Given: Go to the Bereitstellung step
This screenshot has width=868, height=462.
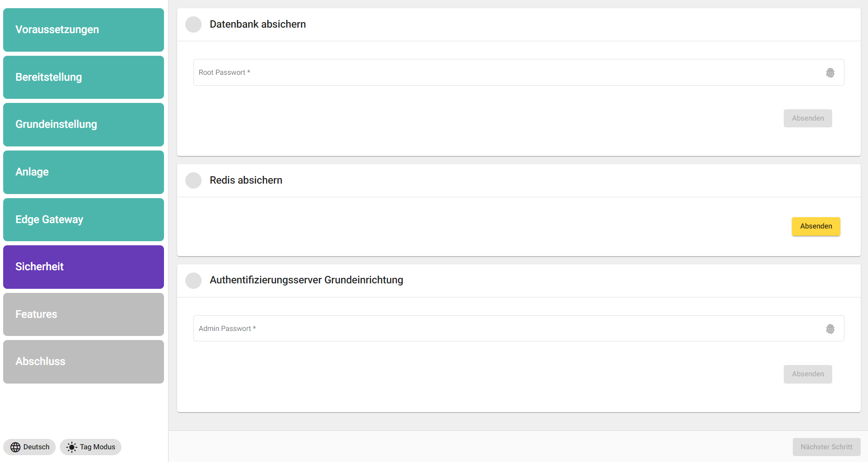Looking at the screenshot, I should (83, 77).
